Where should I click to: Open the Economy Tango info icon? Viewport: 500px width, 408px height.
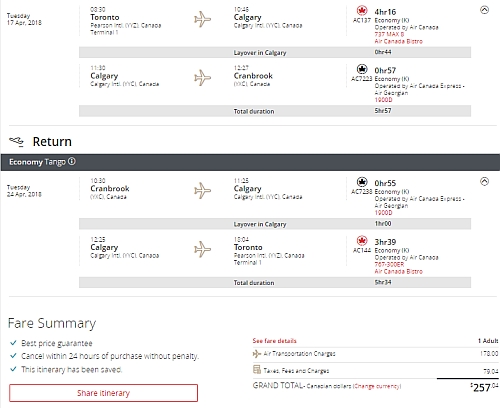point(72,162)
